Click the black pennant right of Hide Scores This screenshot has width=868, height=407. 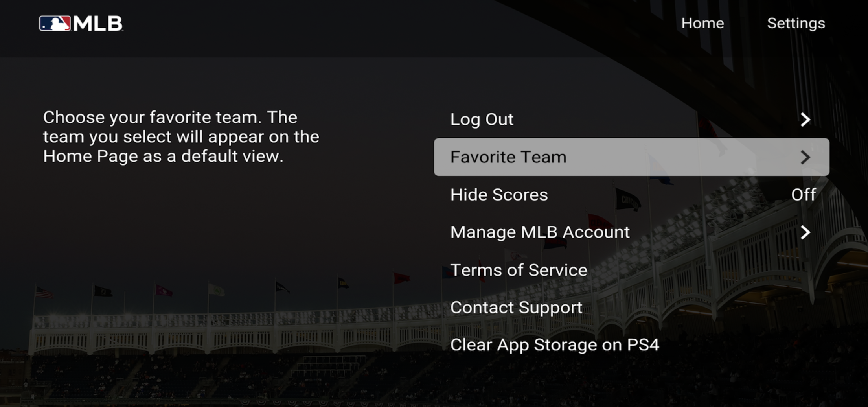pos(628,199)
